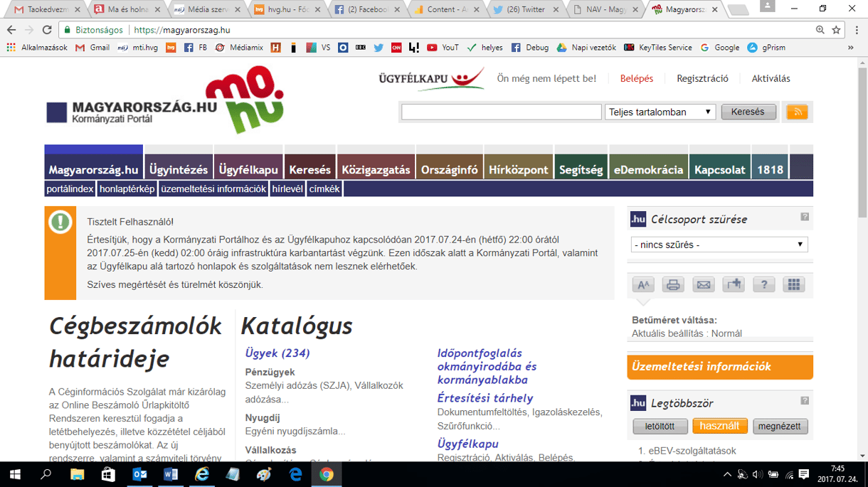Open Alkalmazások apps shortcut
868x487 pixels.
pos(37,48)
